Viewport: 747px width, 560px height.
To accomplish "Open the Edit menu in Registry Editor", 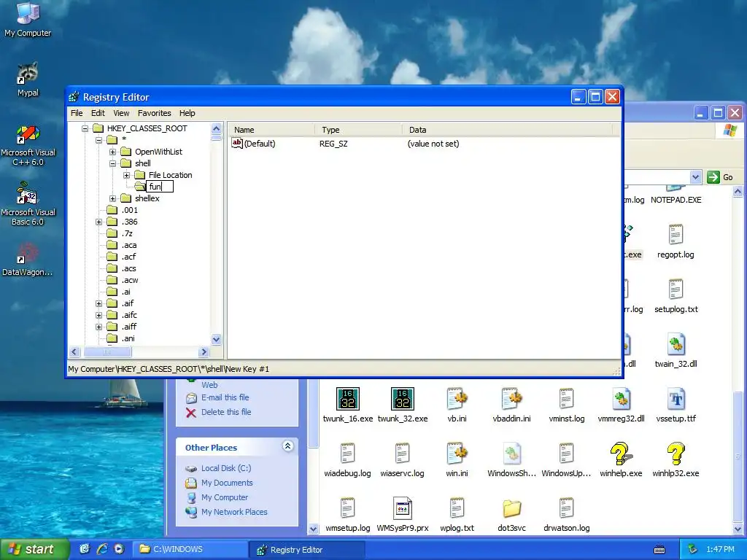I will (98, 113).
